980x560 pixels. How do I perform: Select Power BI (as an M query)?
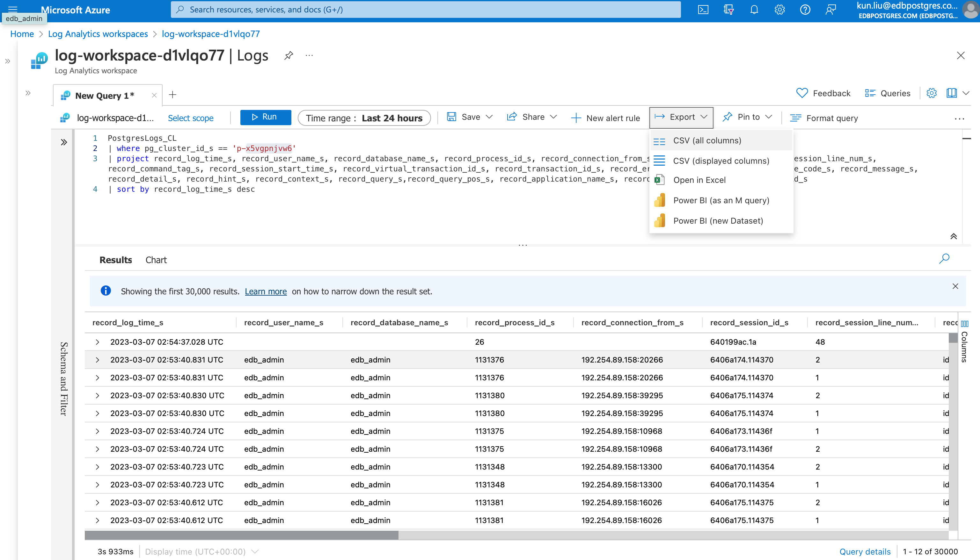pos(721,200)
